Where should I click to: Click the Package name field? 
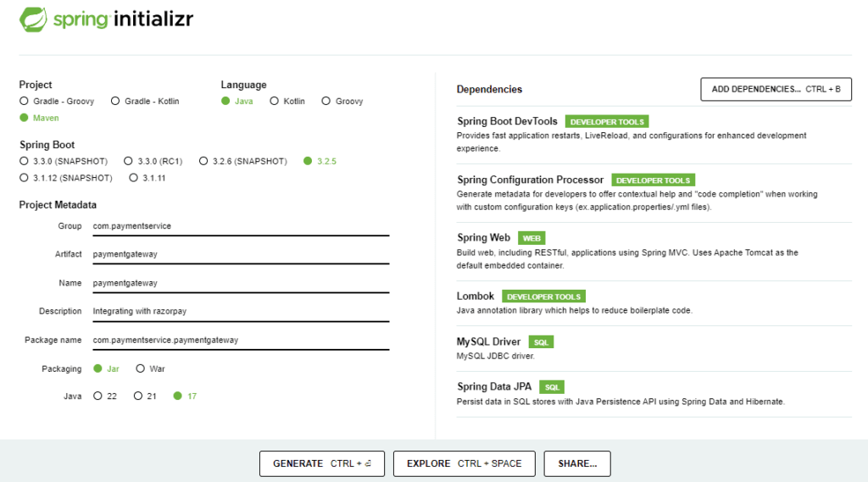[240, 340]
